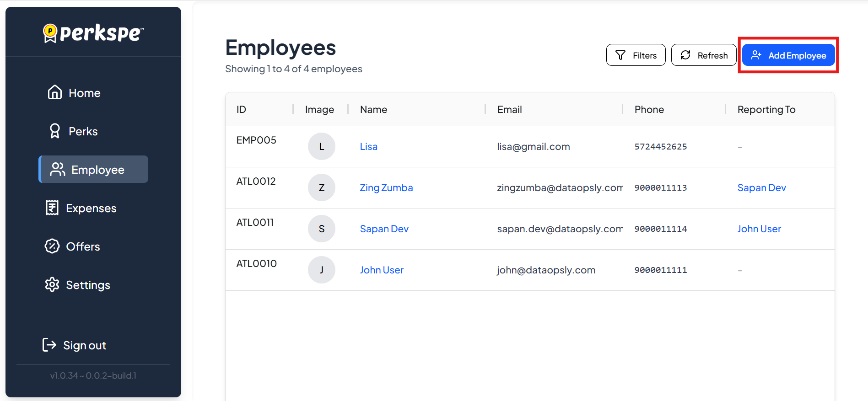Screen dimensions: 868x401
Task: Click the avatar thumbnail for Lisa
Action: coord(322,146)
